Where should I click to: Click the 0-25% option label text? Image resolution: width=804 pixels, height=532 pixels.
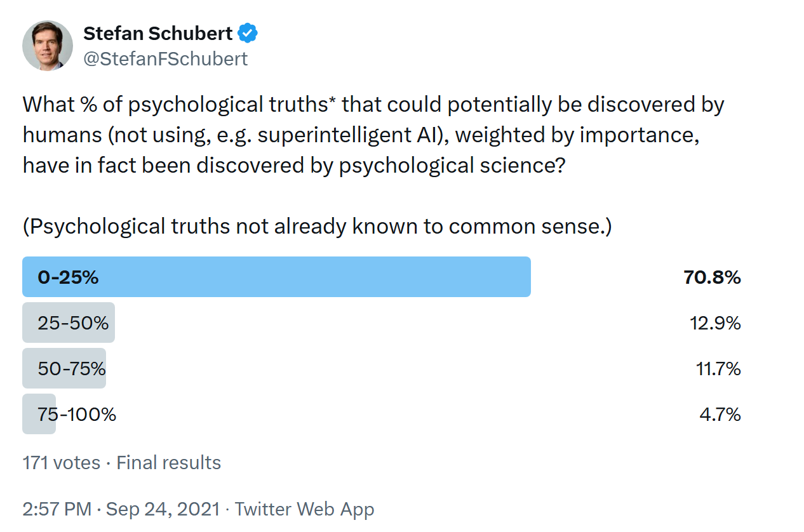pos(68,277)
